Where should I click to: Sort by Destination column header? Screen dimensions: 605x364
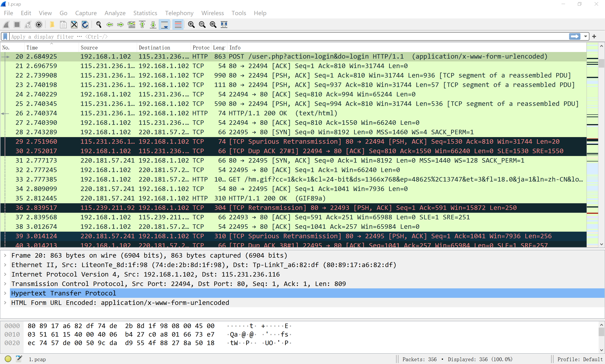click(164, 48)
